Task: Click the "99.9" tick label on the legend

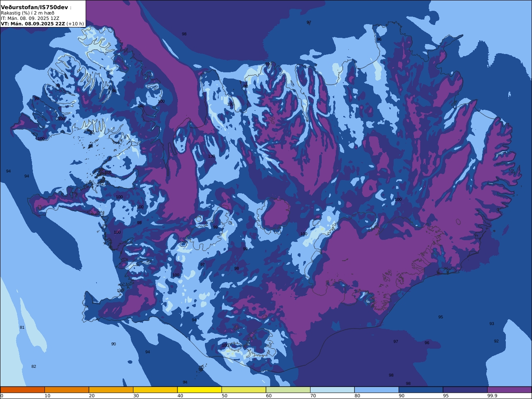Action: [493, 396]
